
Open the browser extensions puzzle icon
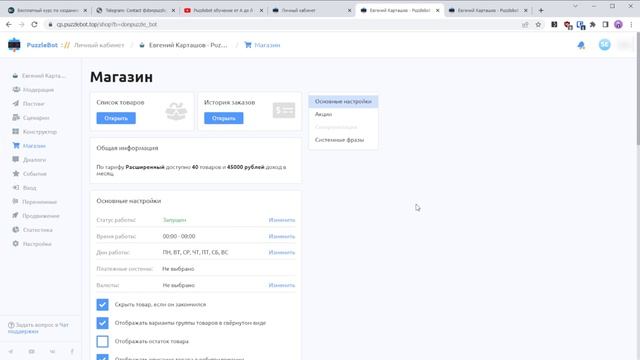pos(593,24)
